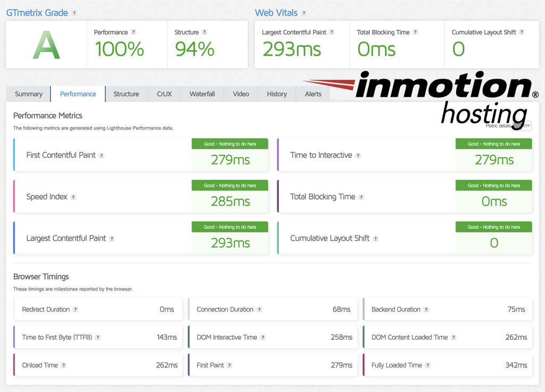Click the GTmetrix Grade heading link
The image size is (545, 392).
(x=37, y=13)
